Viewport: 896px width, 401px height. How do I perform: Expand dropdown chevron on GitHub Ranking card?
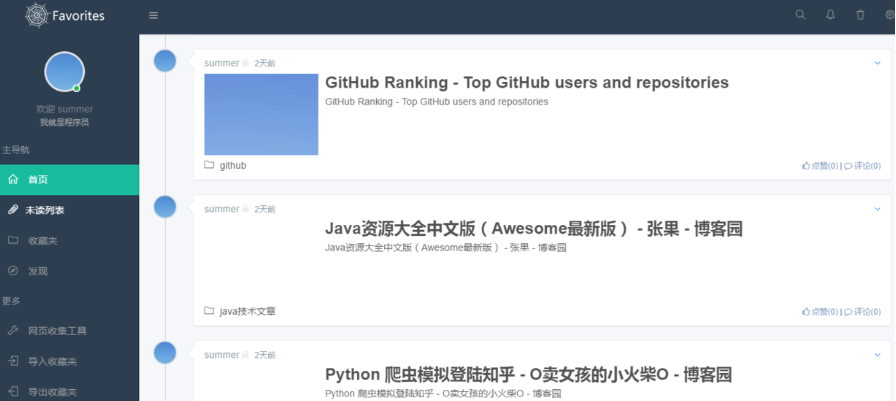point(878,63)
